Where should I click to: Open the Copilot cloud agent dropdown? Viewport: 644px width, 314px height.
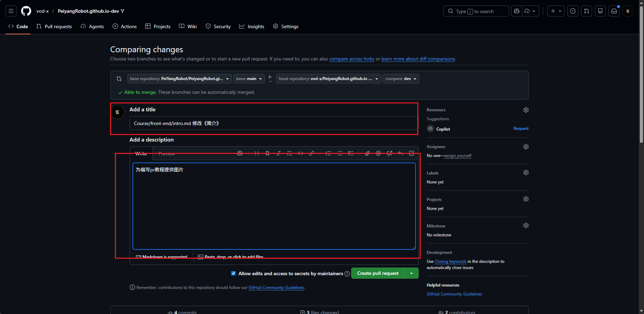530,11
